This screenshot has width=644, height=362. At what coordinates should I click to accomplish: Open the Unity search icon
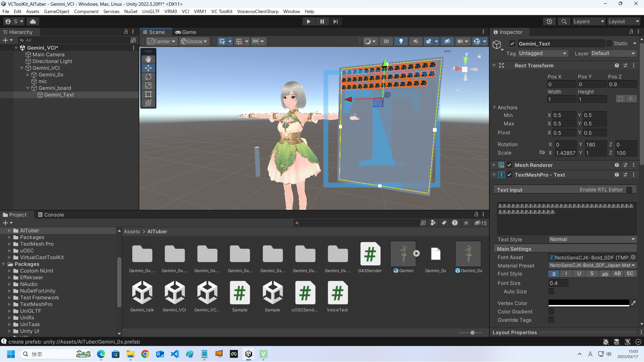(x=564, y=21)
